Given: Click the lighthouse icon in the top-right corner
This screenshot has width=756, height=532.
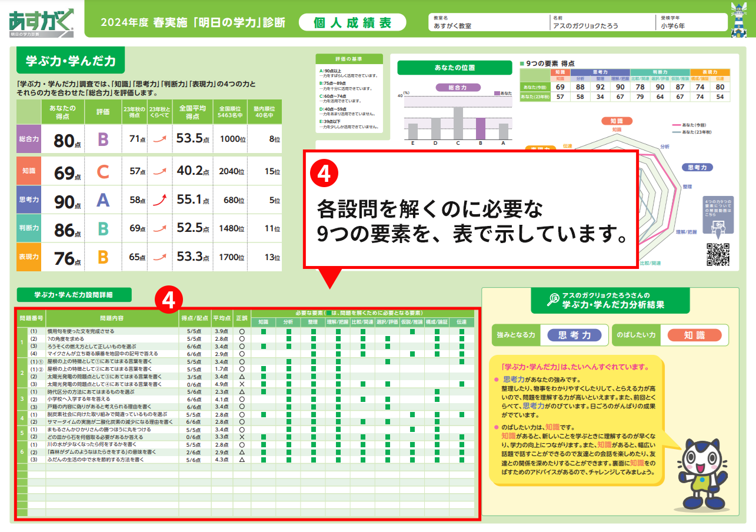Looking at the screenshot, I should (x=739, y=22).
